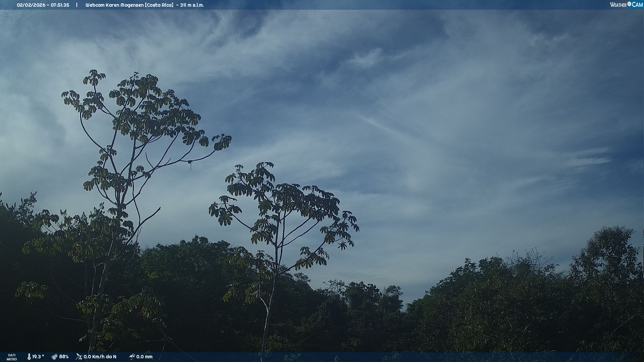Click the thermometer temperature icon
The height and width of the screenshot is (362, 644).
click(x=29, y=357)
